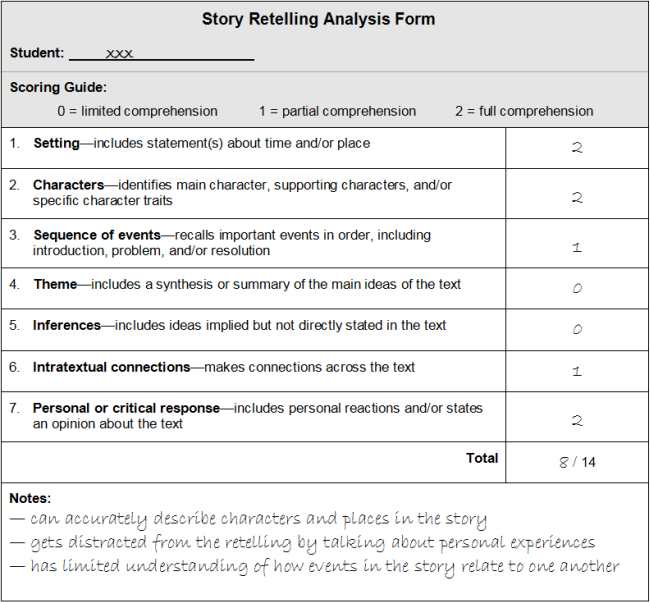Click the Total score value 8 / 14
Image resolution: width=650 pixels, height=602 pixels.
[x=577, y=462]
